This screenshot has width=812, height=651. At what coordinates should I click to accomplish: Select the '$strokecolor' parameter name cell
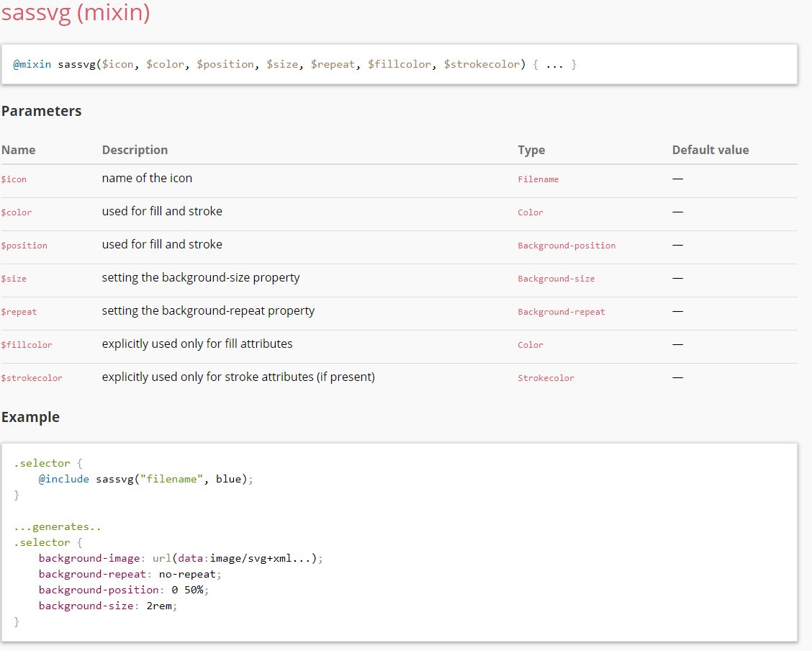(x=32, y=378)
